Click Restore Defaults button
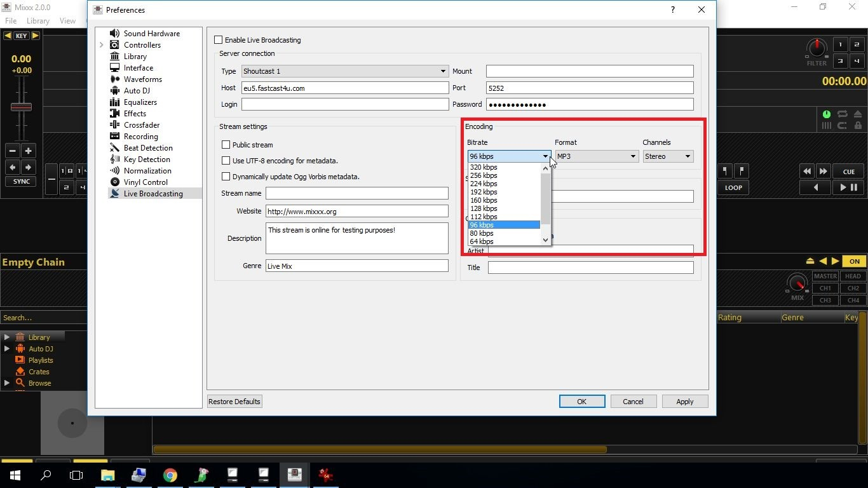 (234, 402)
